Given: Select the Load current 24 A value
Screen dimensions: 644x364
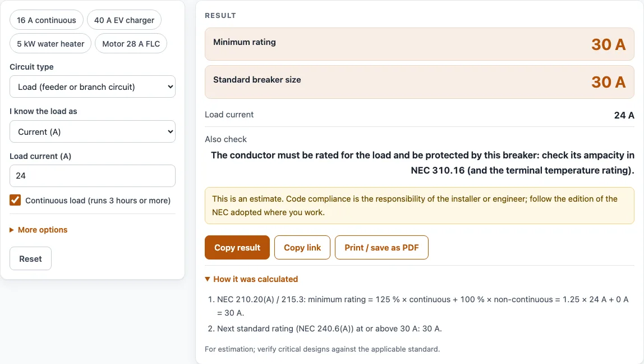Looking at the screenshot, I should (624, 115).
